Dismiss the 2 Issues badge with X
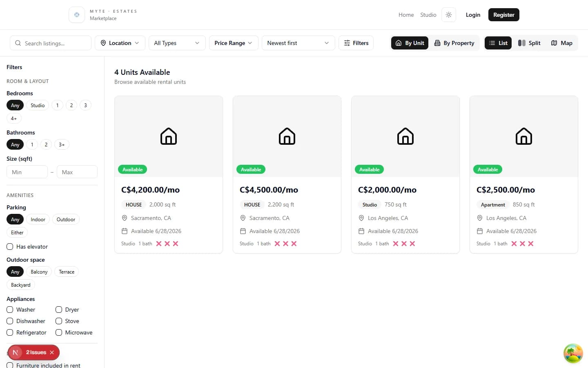 point(52,352)
